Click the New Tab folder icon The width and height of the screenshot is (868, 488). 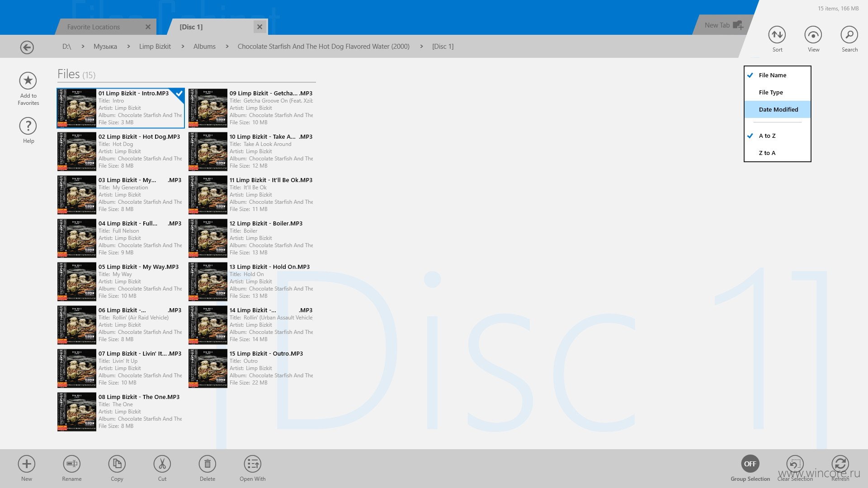coord(738,25)
